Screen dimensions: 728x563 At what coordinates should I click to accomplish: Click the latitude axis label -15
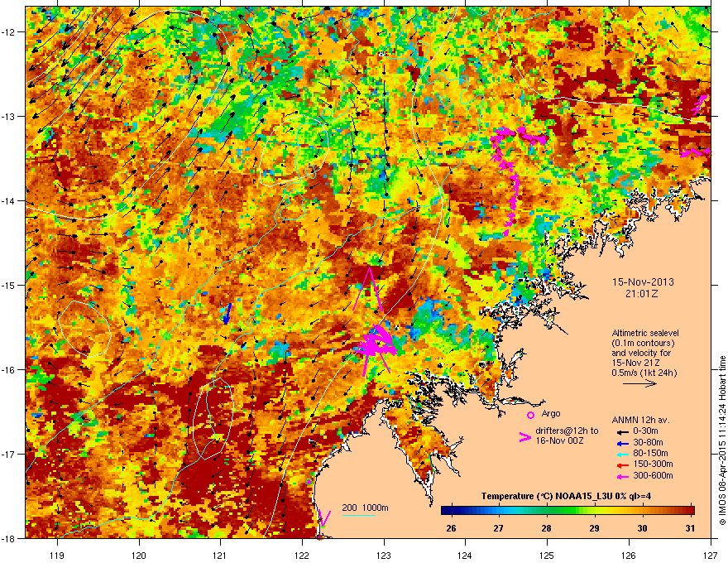coord(9,285)
